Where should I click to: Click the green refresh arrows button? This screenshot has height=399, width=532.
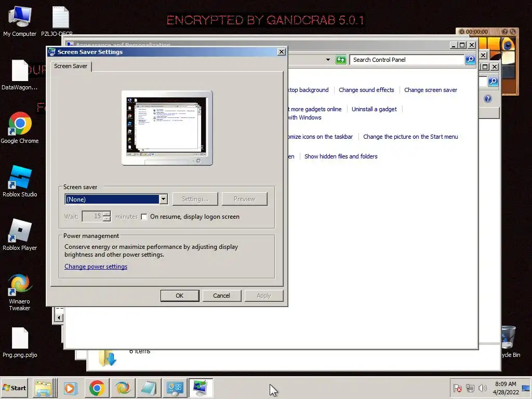coord(341,60)
